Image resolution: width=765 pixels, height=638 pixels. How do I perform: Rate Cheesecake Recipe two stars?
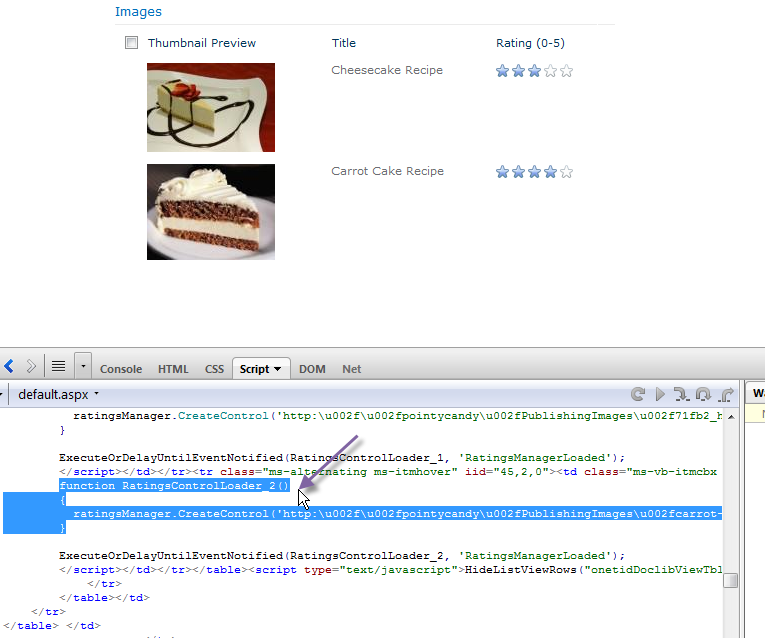518,71
